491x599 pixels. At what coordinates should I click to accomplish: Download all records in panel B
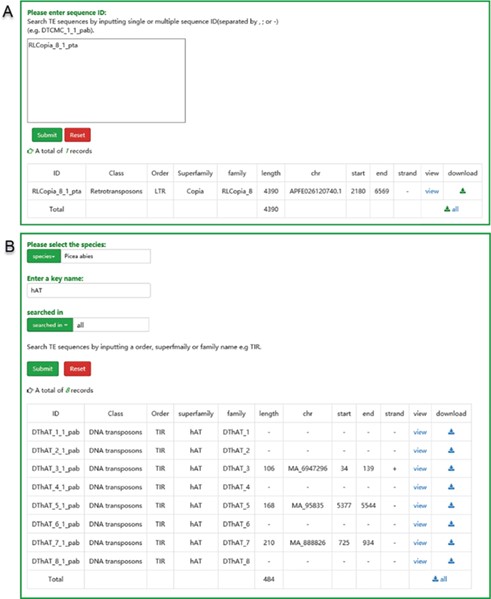coord(439,579)
